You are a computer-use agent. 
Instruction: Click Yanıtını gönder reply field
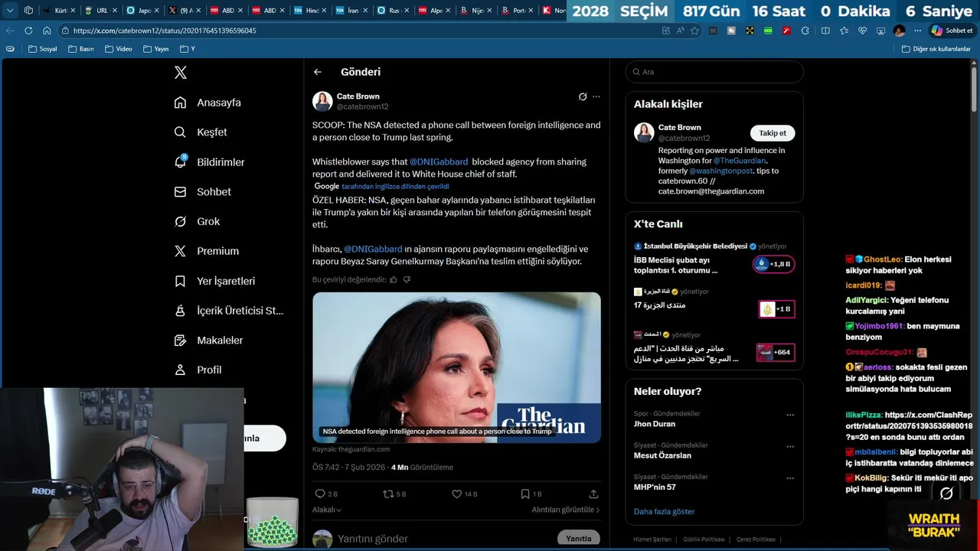point(373,539)
